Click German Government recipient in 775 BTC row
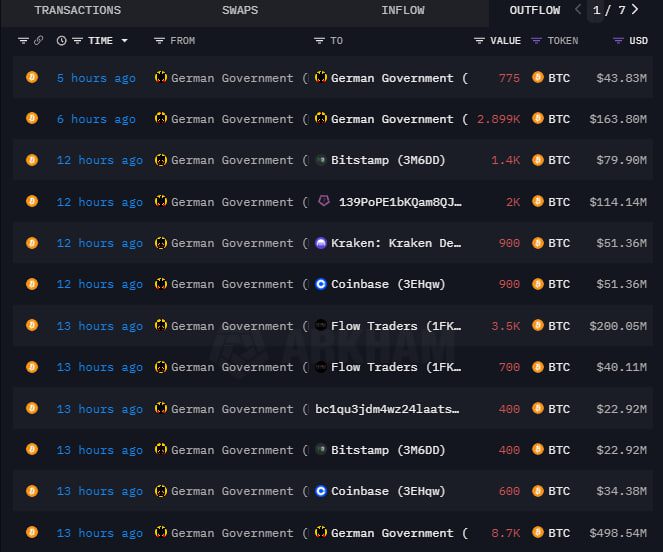663x552 pixels. pyautogui.click(x=400, y=78)
